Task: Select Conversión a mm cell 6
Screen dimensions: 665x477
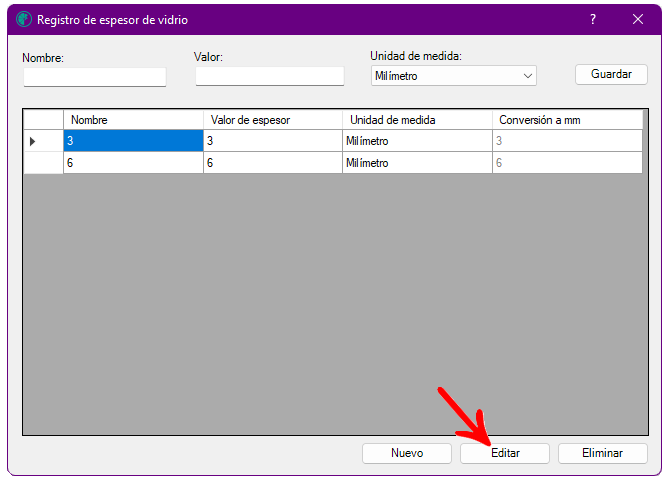Action: (567, 163)
